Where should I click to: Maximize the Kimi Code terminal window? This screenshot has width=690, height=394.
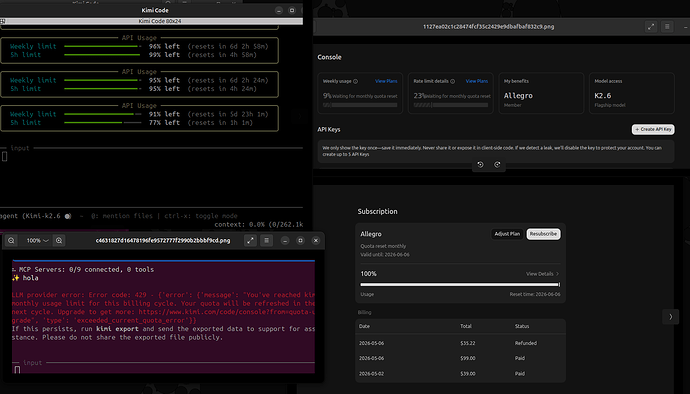tap(292, 10)
